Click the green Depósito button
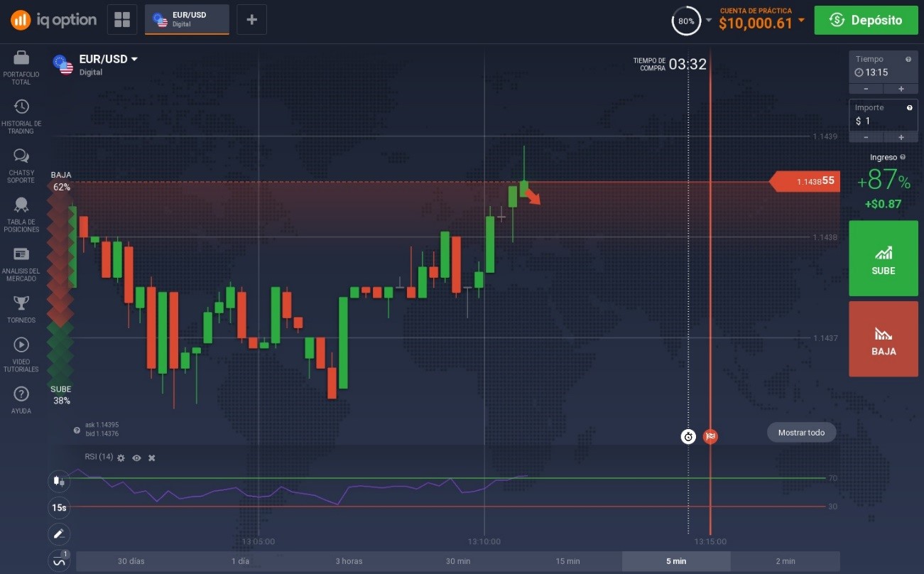This screenshot has height=574, width=924. 866,20
